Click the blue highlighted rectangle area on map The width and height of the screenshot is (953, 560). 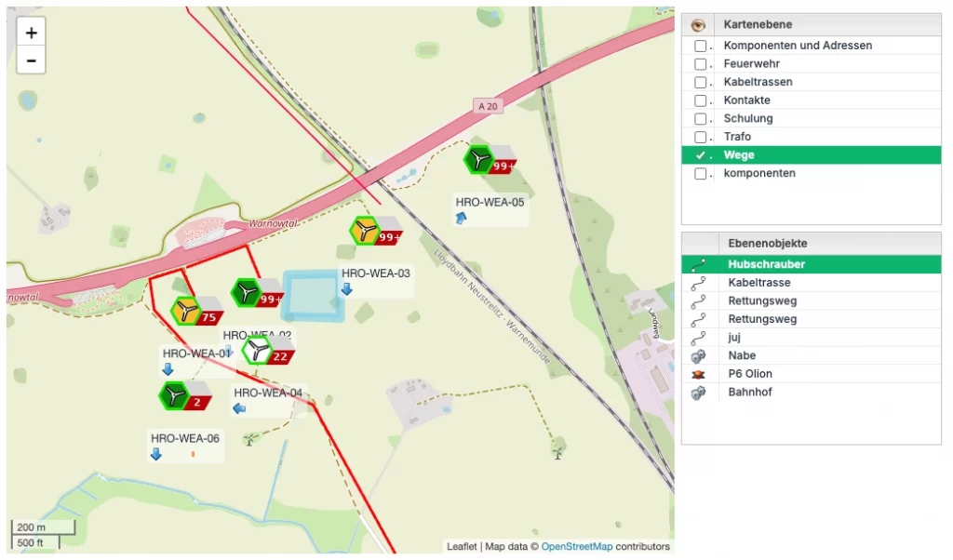[313, 296]
